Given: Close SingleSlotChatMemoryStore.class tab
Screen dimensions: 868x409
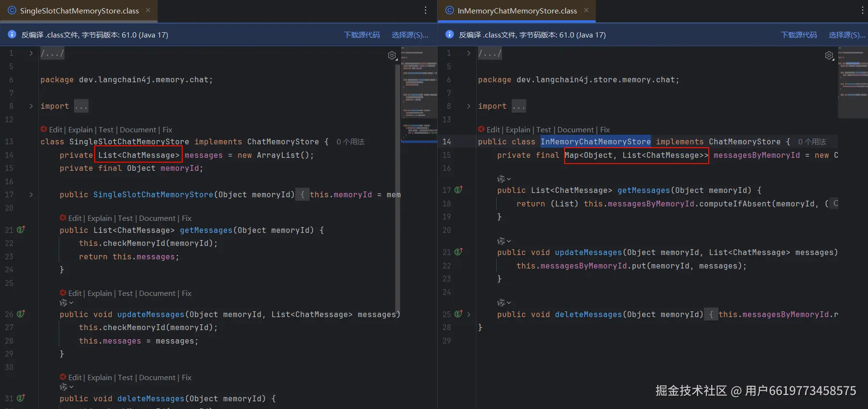Looking at the screenshot, I should tap(148, 10).
